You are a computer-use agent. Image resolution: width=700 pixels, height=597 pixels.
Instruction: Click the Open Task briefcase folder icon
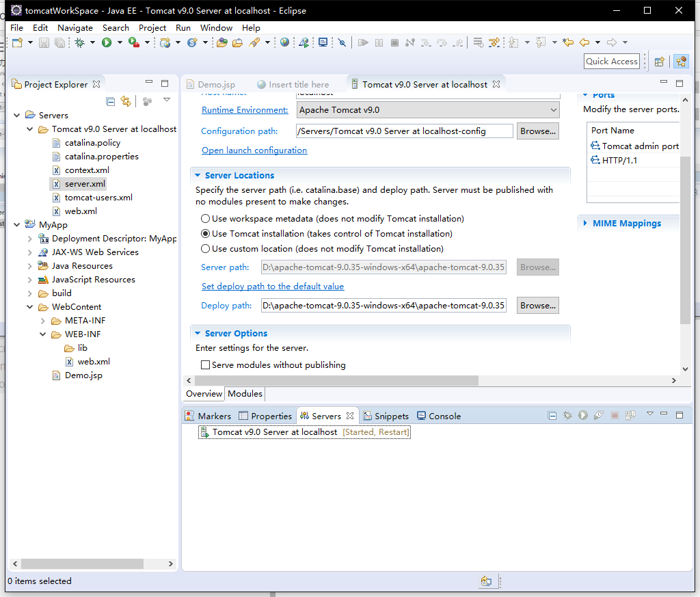pos(237,42)
